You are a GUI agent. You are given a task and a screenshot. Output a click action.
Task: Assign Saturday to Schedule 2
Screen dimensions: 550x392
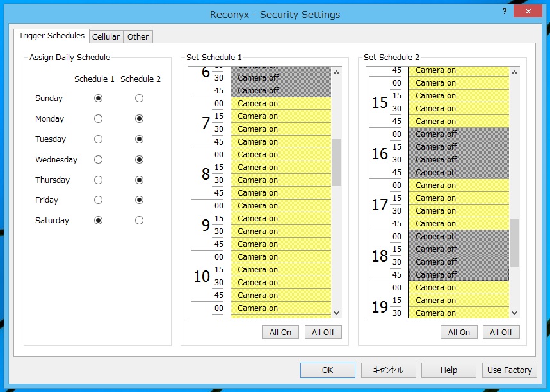point(139,221)
